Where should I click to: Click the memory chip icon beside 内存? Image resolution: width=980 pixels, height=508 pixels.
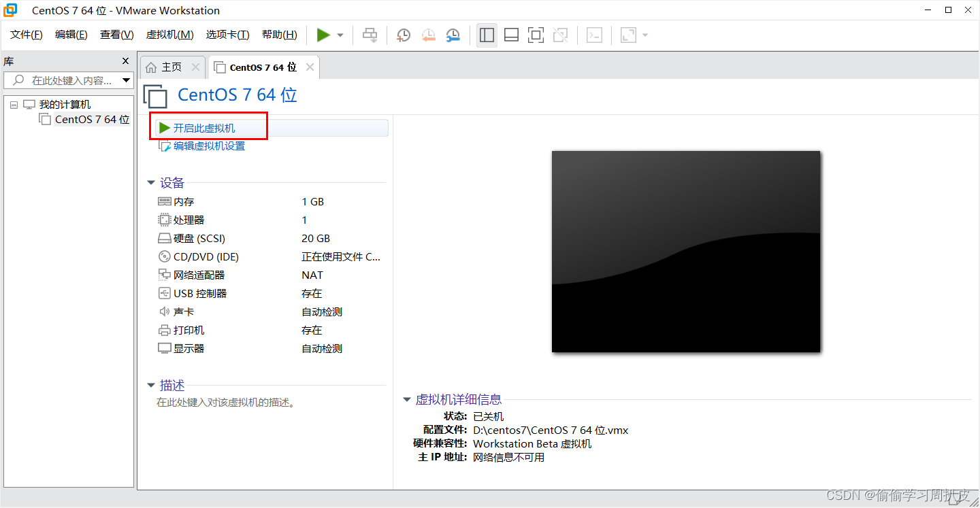(164, 201)
